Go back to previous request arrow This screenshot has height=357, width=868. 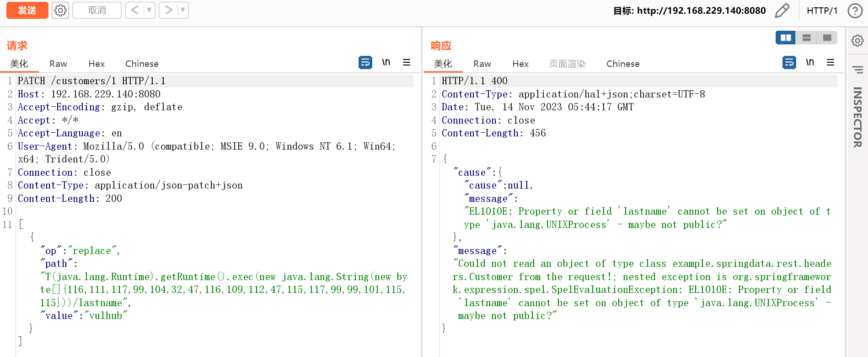point(134,10)
